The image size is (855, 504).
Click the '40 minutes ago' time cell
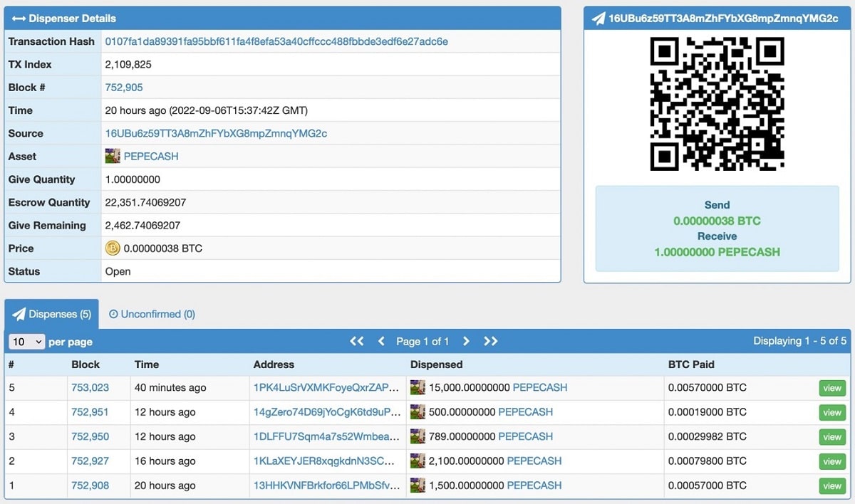tap(170, 388)
